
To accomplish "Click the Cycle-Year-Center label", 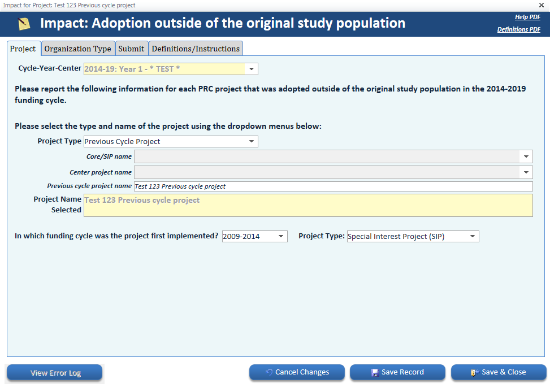I will [50, 68].
